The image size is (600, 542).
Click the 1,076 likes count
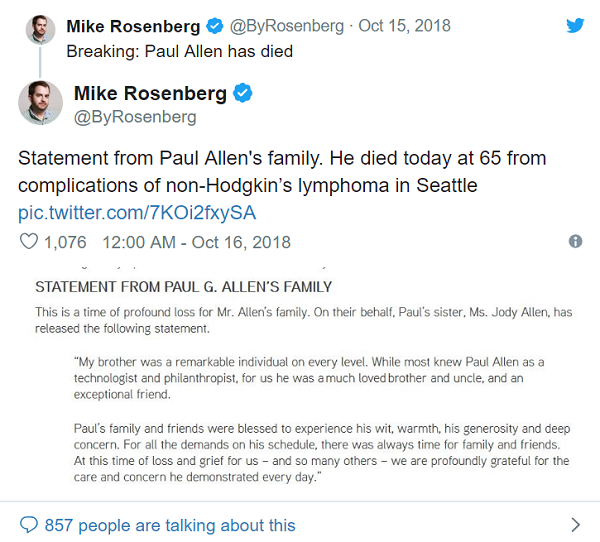(66, 242)
